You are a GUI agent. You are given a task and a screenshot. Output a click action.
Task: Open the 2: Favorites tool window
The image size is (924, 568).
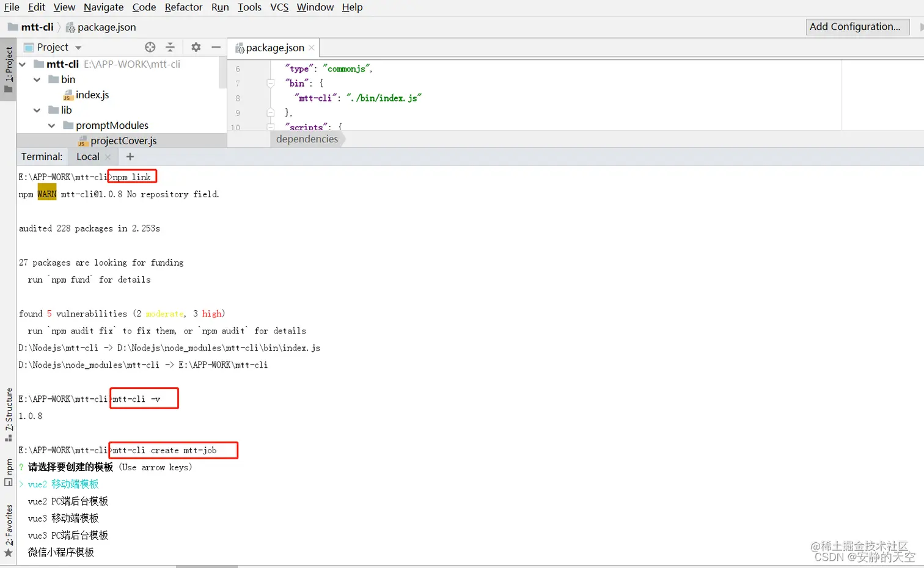tap(8, 531)
